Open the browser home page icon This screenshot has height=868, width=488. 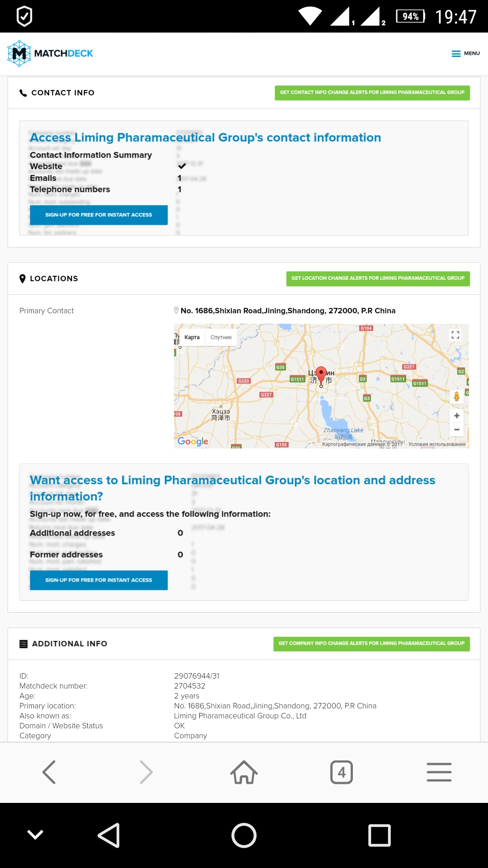[244, 772]
